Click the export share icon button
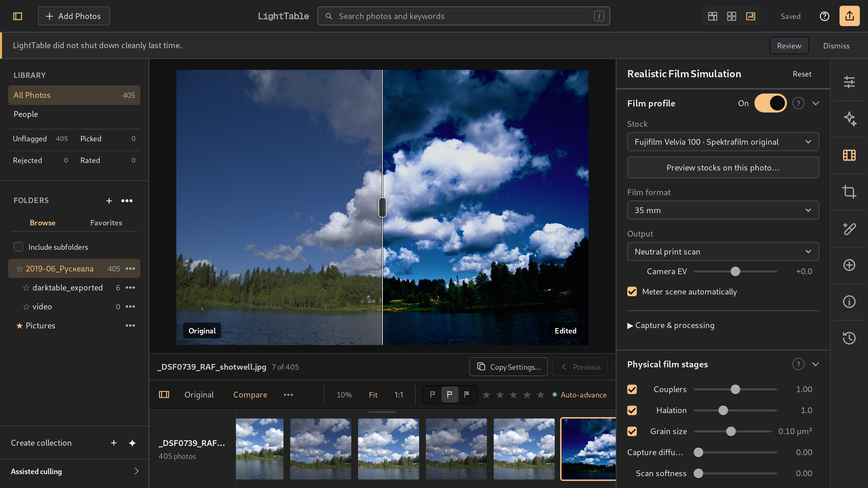The width and height of the screenshot is (868, 488). coord(849,16)
